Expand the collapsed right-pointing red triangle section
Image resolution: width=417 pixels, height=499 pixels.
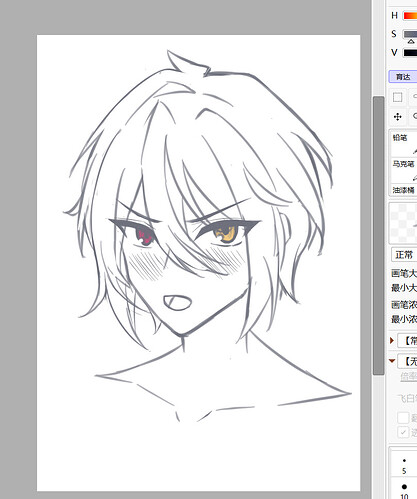tap(392, 341)
